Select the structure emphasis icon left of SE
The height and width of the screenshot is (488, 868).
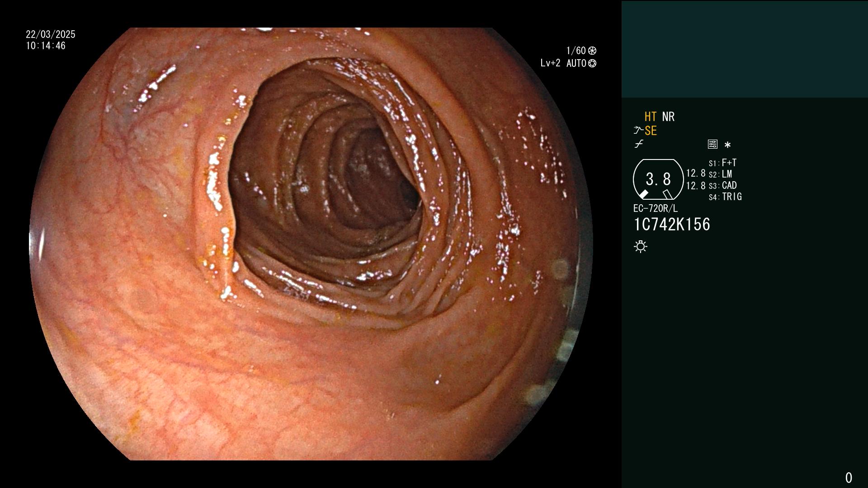coord(638,131)
